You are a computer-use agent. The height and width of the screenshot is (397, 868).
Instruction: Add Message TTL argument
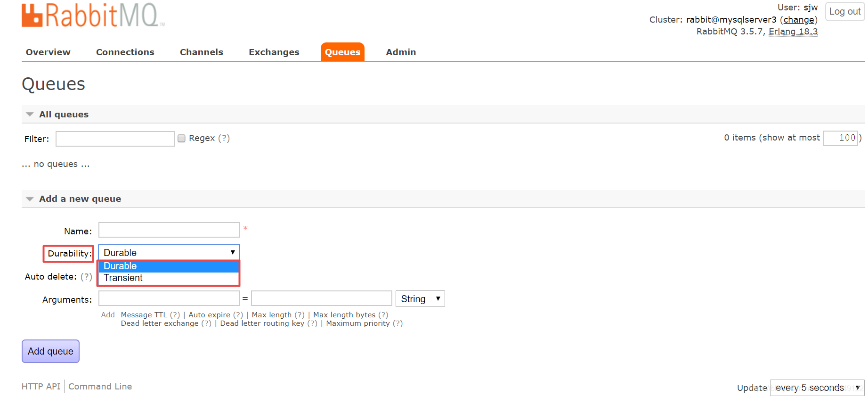tap(144, 315)
